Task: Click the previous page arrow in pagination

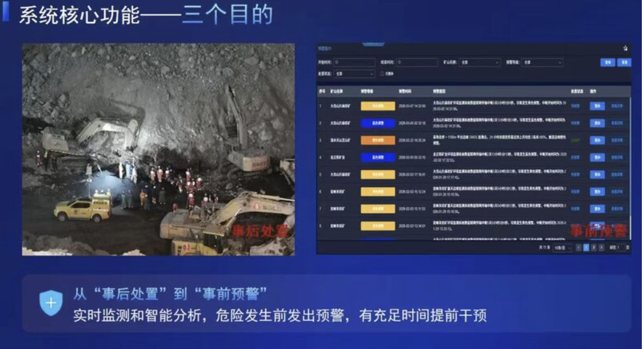Action: click(x=579, y=248)
